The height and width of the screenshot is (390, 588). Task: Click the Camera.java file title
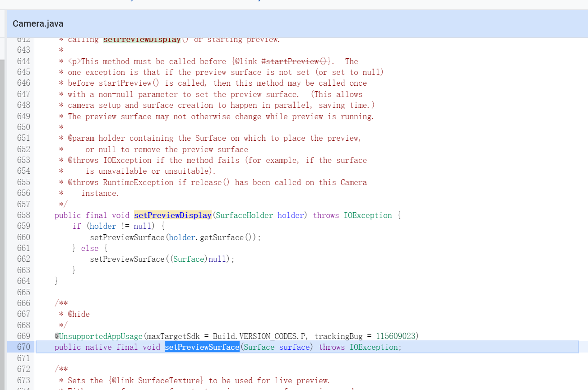(x=38, y=23)
